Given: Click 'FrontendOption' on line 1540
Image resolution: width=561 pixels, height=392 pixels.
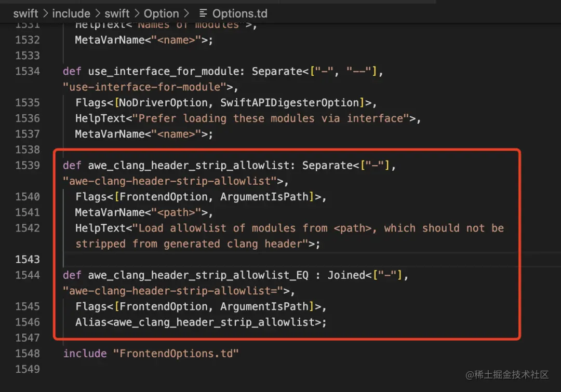Looking at the screenshot, I should coord(164,197).
